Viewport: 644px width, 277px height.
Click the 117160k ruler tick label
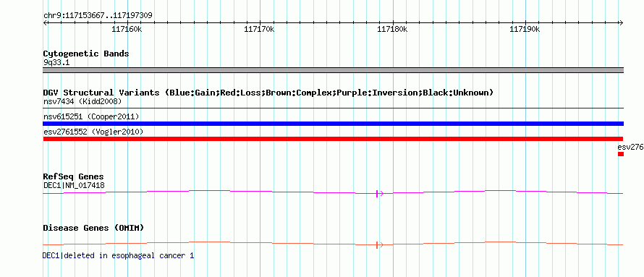coord(127,30)
